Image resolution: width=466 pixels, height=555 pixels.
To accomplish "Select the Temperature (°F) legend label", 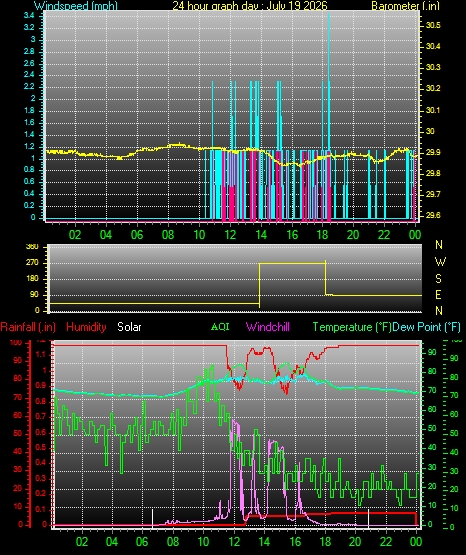I will click(352, 327).
